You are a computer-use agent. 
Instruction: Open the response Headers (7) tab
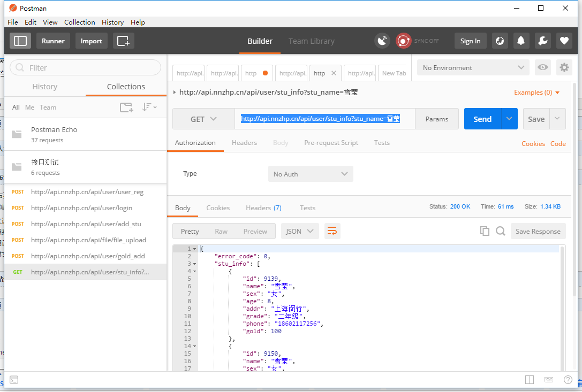263,208
